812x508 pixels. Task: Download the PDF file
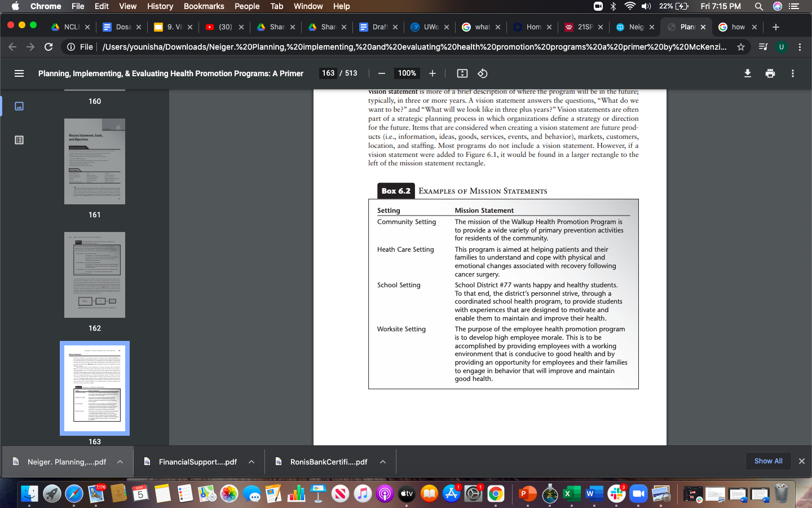748,73
